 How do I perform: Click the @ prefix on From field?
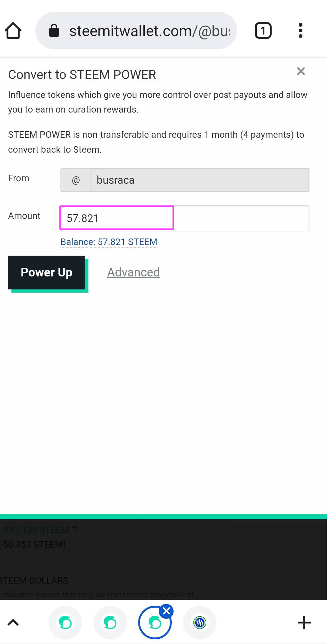click(x=76, y=180)
